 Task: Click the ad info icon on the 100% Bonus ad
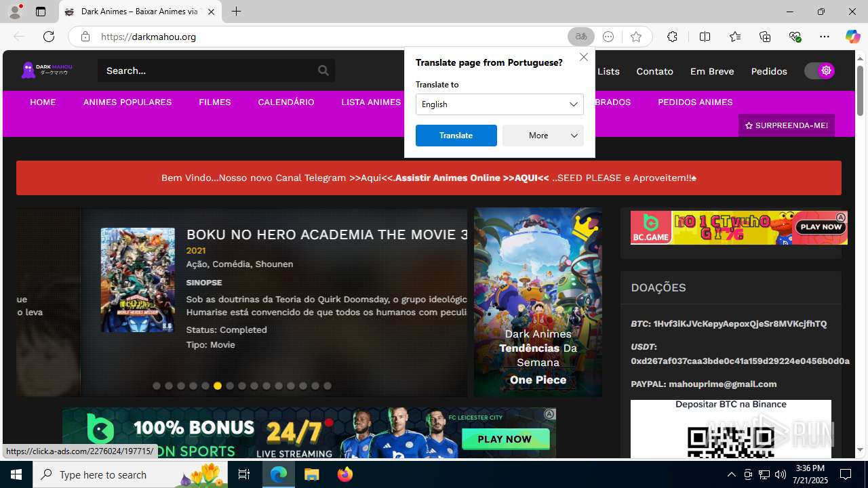pyautogui.click(x=550, y=414)
